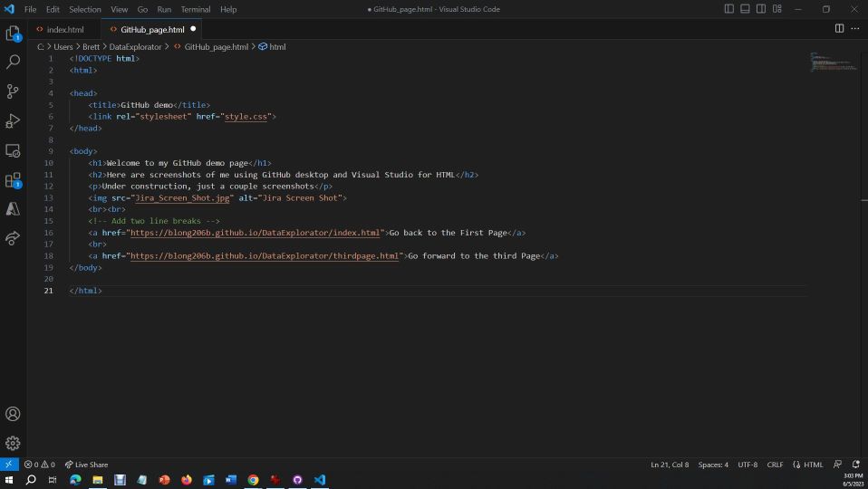Open the Windows Start menu
This screenshot has height=489, width=868.
(9, 480)
